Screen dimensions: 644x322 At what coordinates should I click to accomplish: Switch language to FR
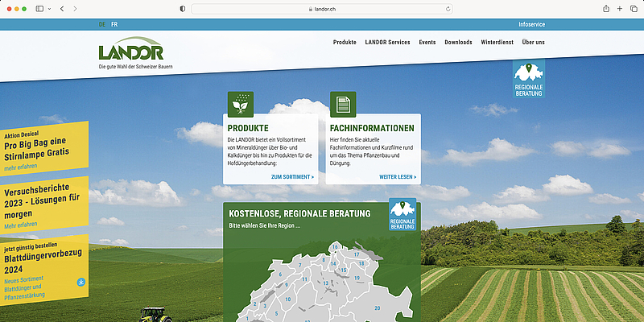[x=114, y=25]
